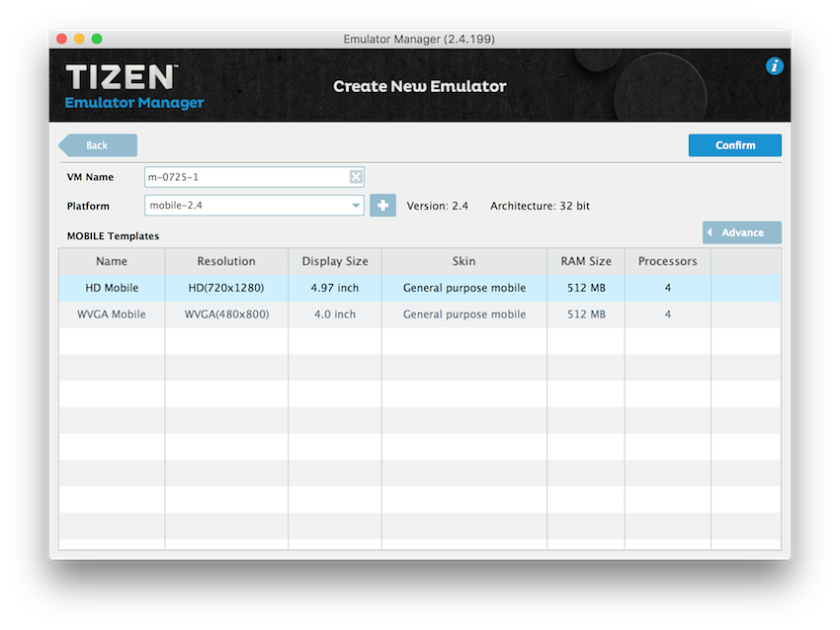Click the Skin column header
Screen dimensions: 840x630
pos(463,261)
